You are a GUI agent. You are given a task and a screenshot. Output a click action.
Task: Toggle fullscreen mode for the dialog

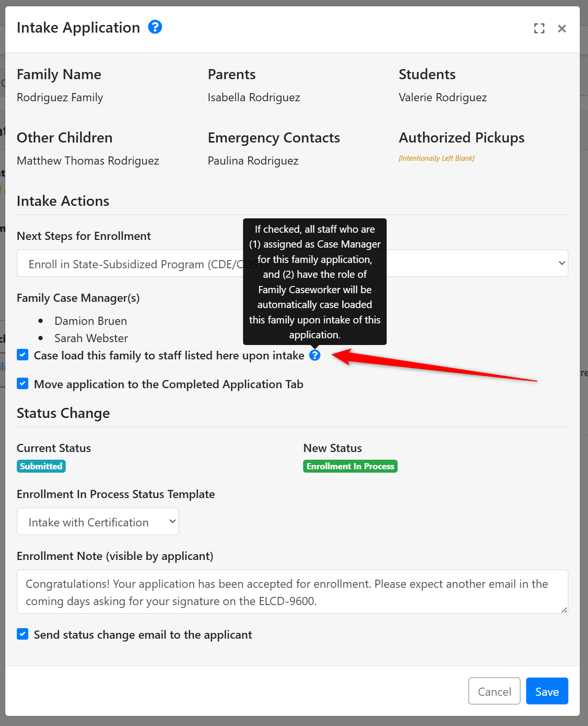coord(539,28)
